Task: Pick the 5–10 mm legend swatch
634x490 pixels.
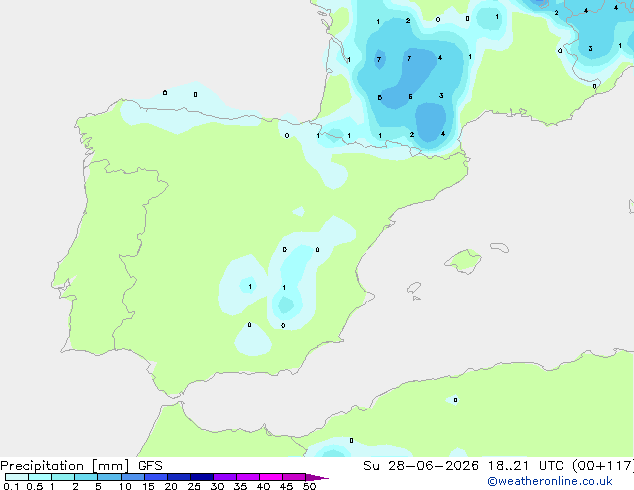Action: (x=109, y=477)
